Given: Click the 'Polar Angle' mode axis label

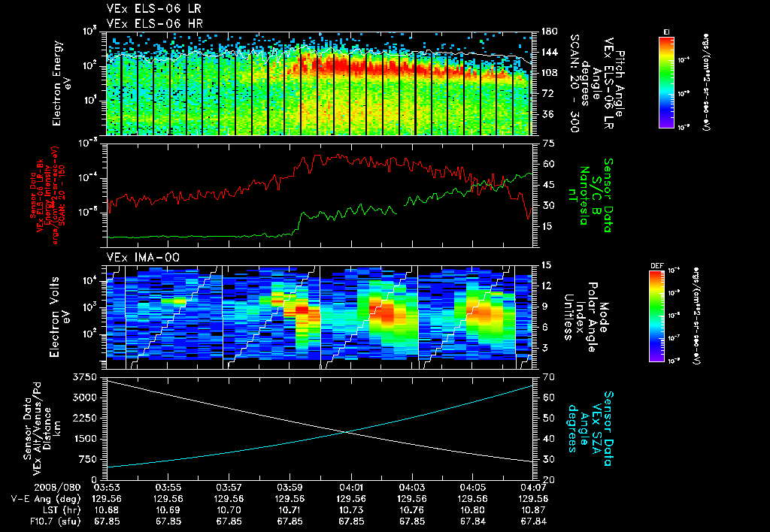Looking at the screenshot, I should pyautogui.click(x=592, y=317).
